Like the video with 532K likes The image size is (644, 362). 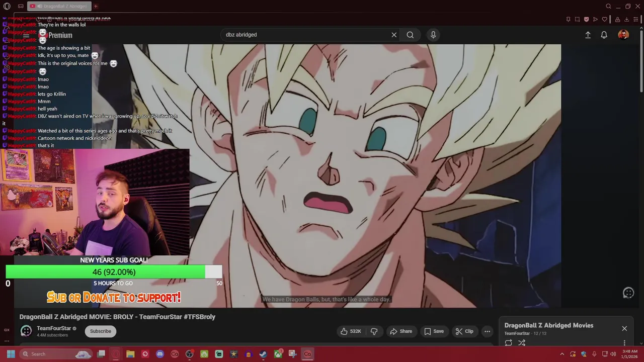pyautogui.click(x=351, y=331)
